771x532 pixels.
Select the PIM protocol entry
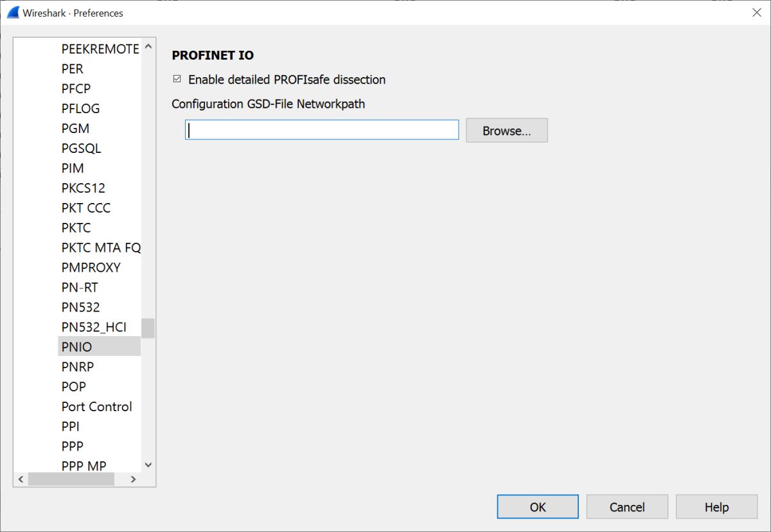click(73, 168)
